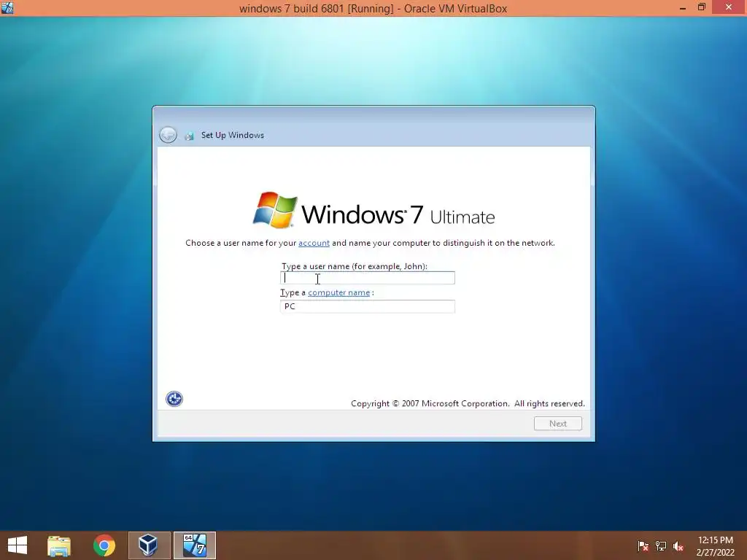The height and width of the screenshot is (560, 747).
Task: Open the Windows Start button on taskbar
Action: (x=18, y=545)
